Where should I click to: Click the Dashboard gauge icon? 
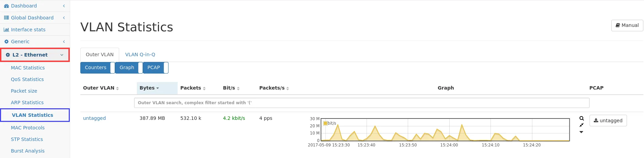coord(6,6)
